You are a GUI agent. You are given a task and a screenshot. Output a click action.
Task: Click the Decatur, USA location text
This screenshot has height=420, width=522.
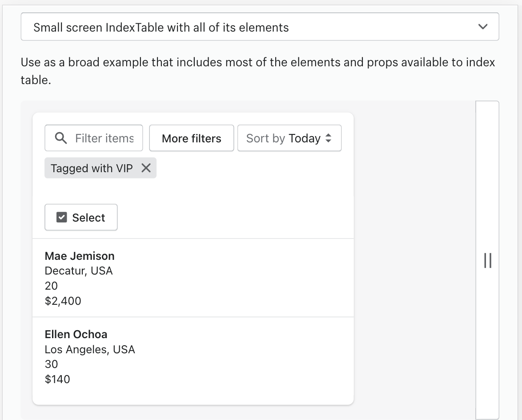coord(79,271)
